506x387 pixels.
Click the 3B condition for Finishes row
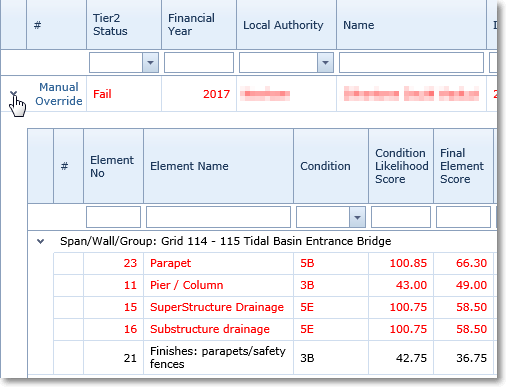click(331, 358)
